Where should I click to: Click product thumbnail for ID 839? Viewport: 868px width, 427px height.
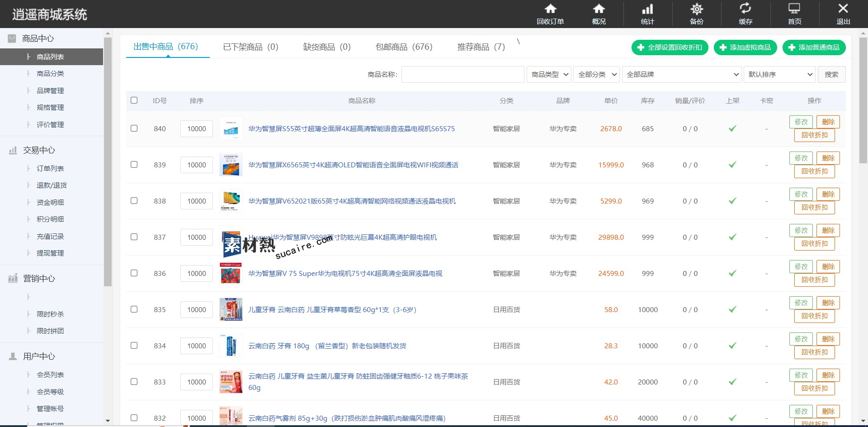coord(231,165)
